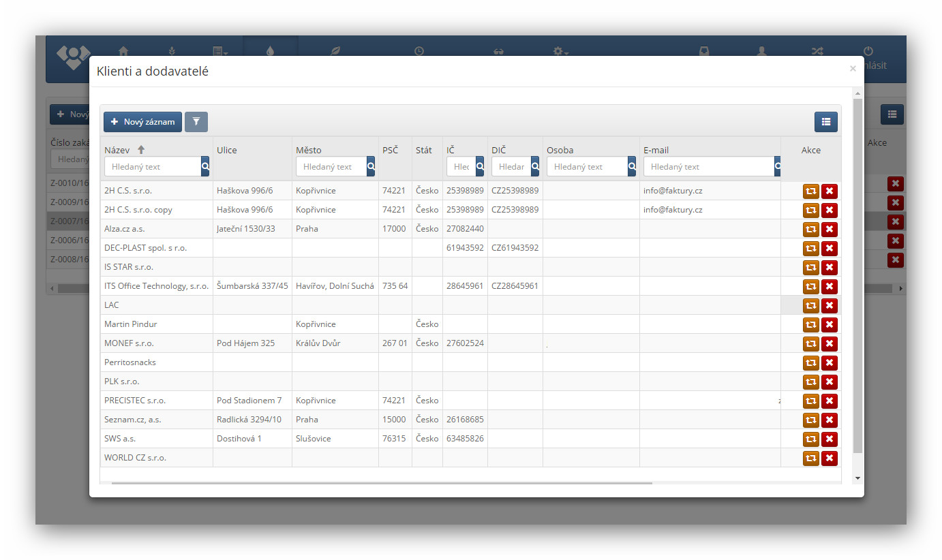Image resolution: width=942 pixels, height=560 pixels.
Task: Select the PRECISTEC s.r.o. row
Action: point(135,401)
